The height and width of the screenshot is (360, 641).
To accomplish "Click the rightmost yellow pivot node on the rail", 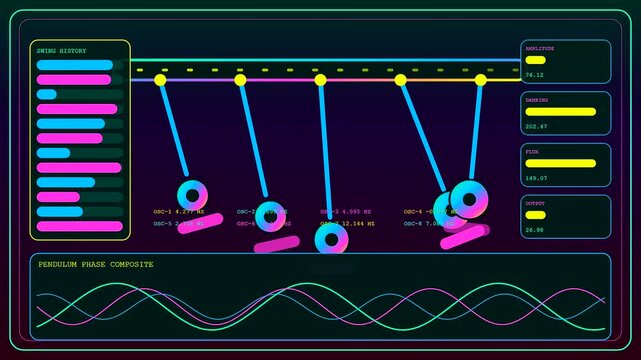I will [481, 80].
